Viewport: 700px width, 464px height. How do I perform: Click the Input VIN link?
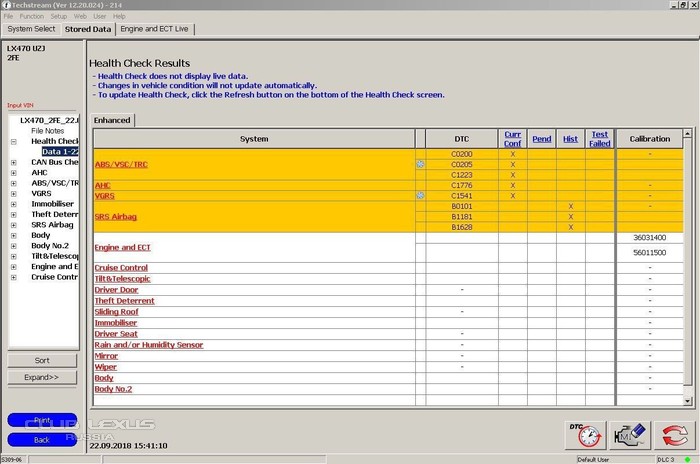point(20,105)
